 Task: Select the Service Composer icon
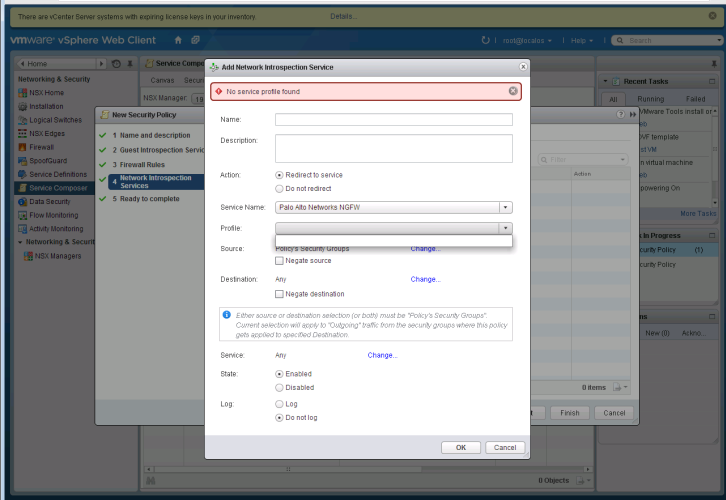click(x=22, y=188)
